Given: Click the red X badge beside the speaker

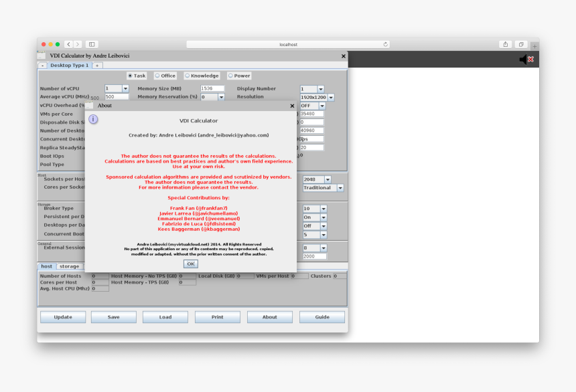Looking at the screenshot, I should coord(531,58).
